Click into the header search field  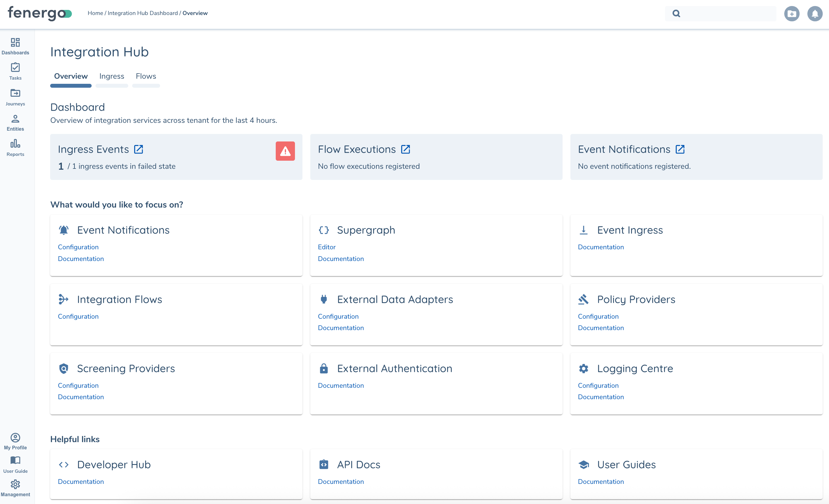click(x=727, y=14)
